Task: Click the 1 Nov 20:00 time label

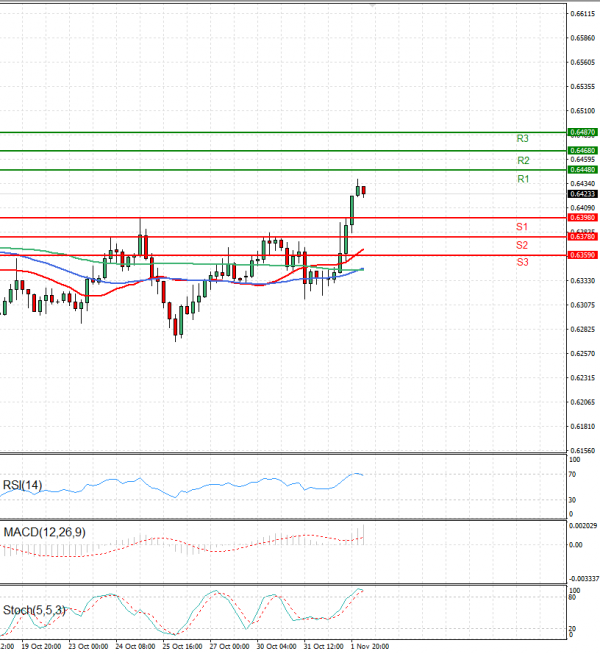Action: pos(370,646)
